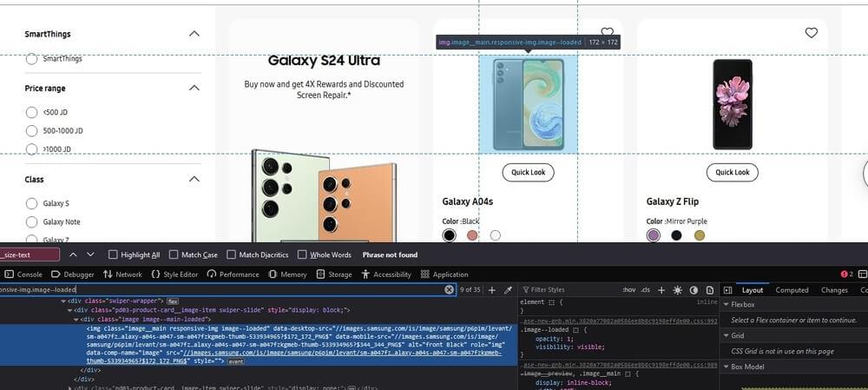
Task: Select the 500-1000 JD price range
Action: point(32,130)
